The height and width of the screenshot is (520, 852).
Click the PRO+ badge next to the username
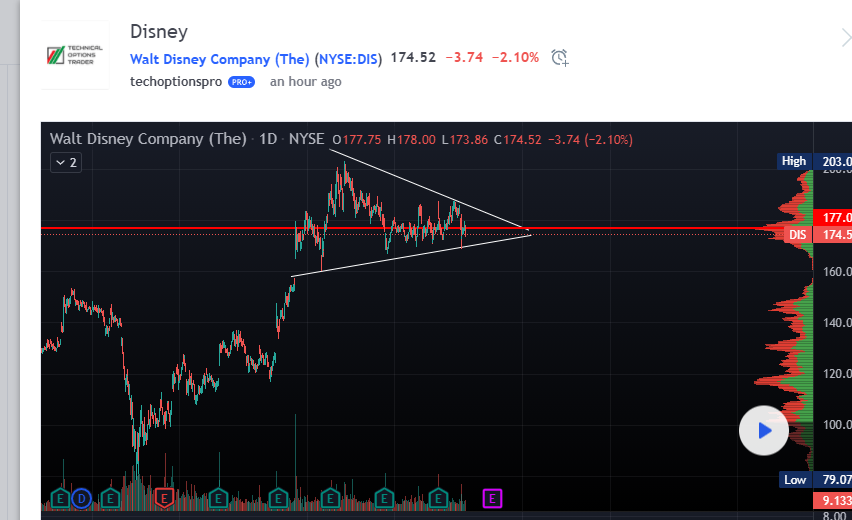point(241,82)
